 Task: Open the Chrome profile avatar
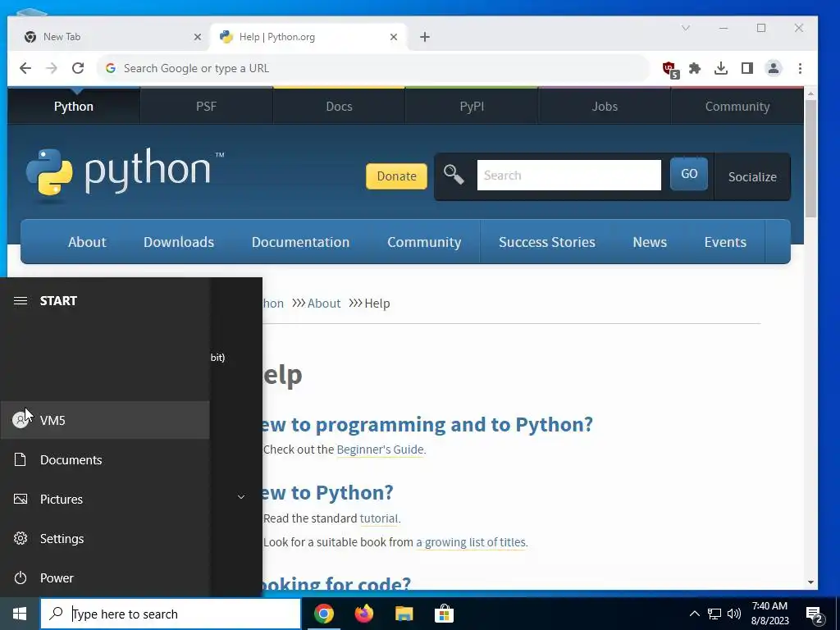[x=774, y=69]
